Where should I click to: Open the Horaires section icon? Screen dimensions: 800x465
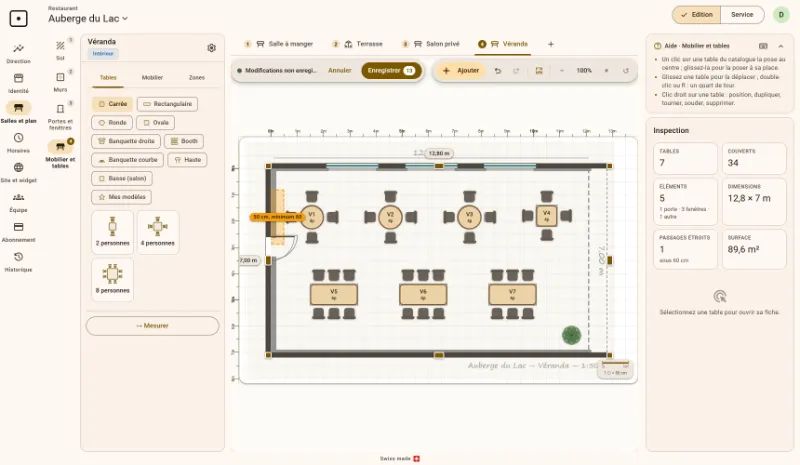18,138
